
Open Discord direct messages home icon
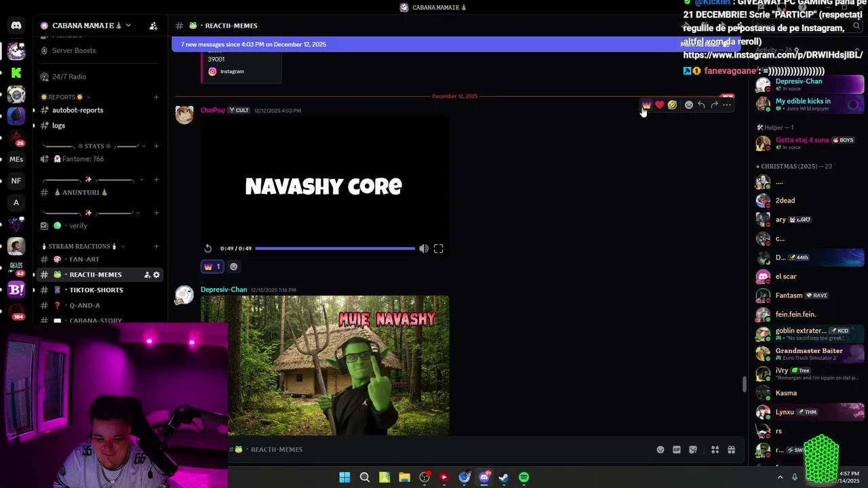pos(16,26)
